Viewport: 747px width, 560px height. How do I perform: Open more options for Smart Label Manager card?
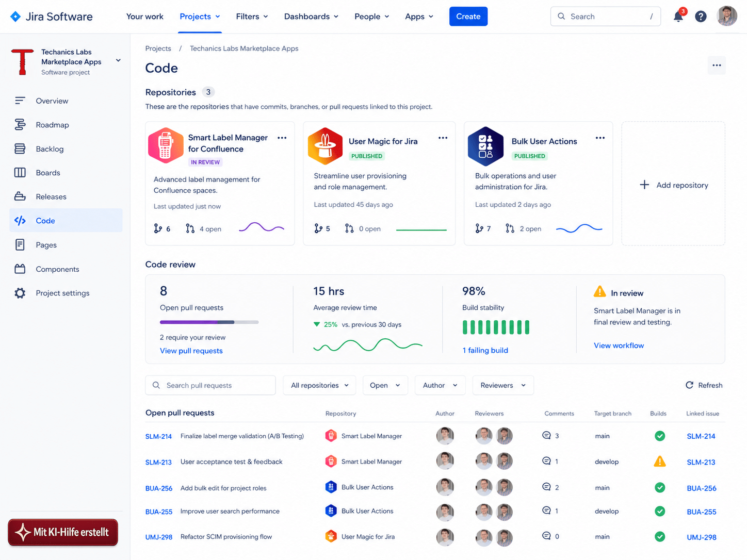(282, 138)
